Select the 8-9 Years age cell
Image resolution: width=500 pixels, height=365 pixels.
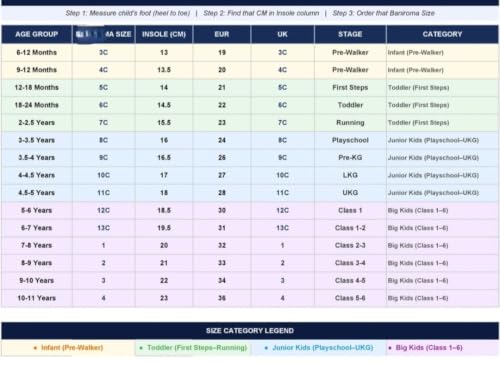coord(37,263)
